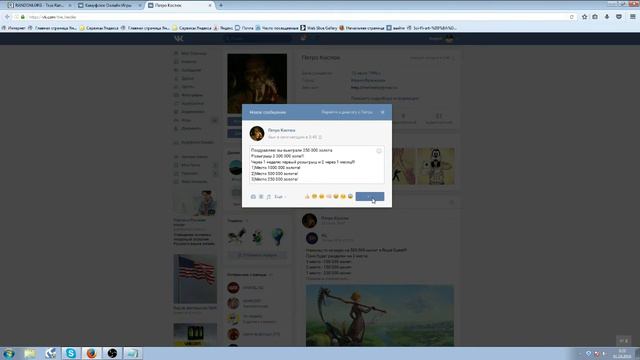This screenshot has width=640, height=360.
Task: Close the new message dialog
Action: [x=382, y=112]
